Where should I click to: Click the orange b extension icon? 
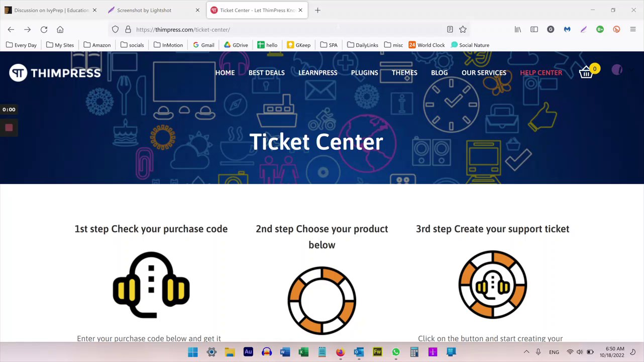(616, 30)
